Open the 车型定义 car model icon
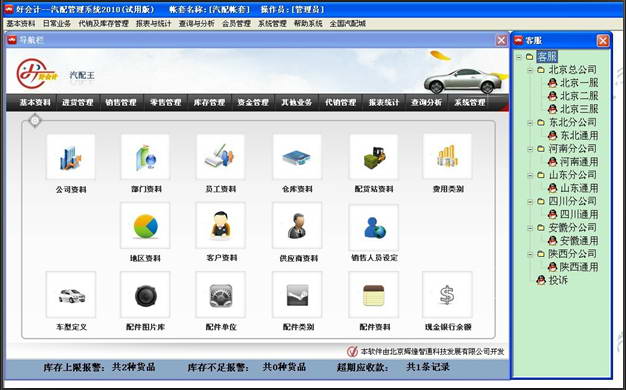This screenshot has height=390, width=626. click(71, 295)
